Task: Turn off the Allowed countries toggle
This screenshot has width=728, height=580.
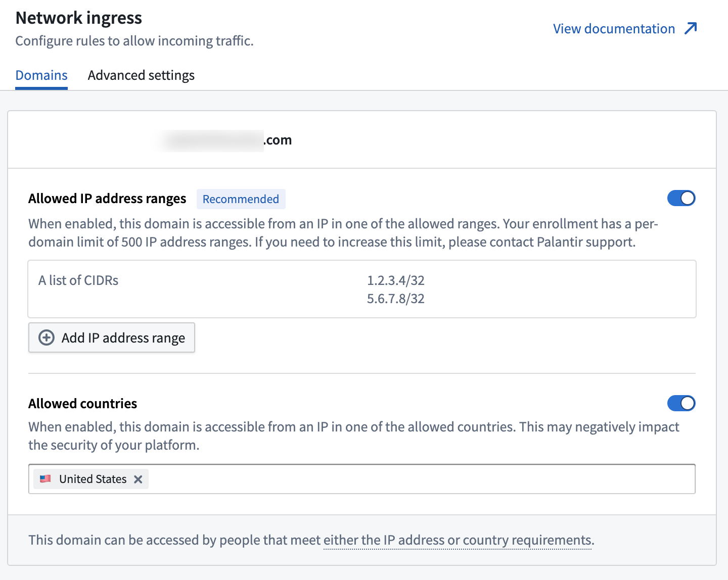Action: pos(681,403)
